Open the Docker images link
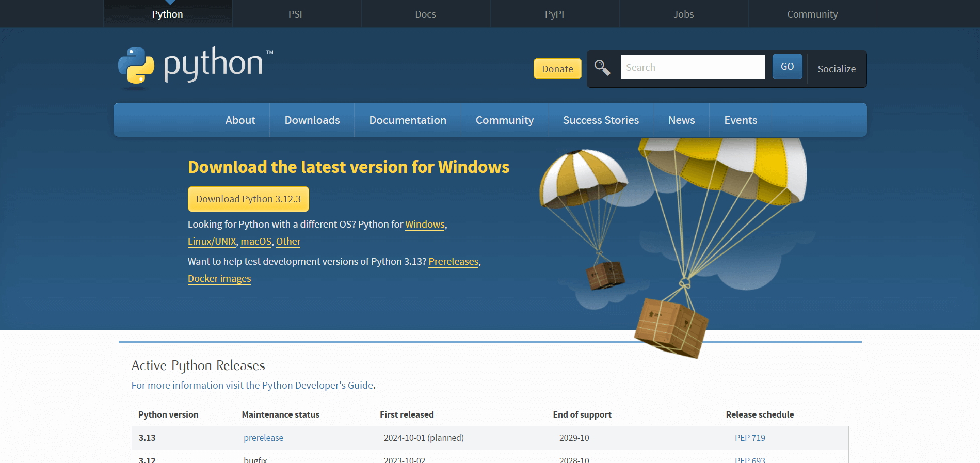The width and height of the screenshot is (980, 463). click(x=219, y=278)
